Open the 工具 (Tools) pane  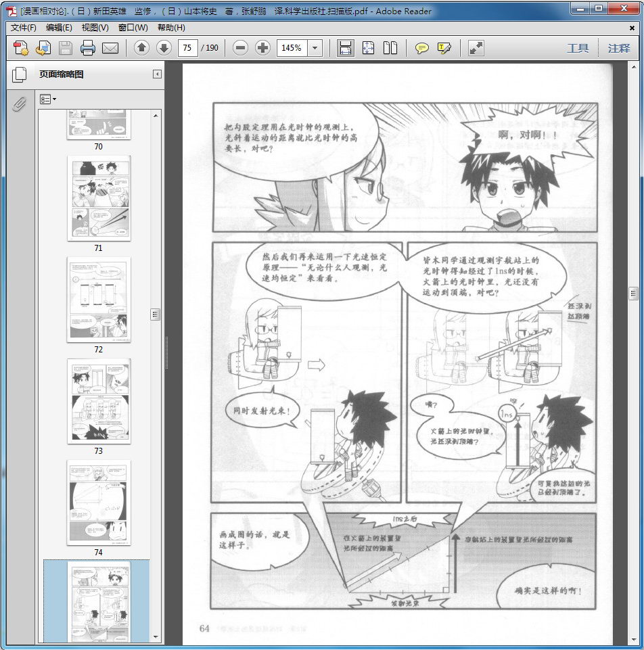coord(578,48)
